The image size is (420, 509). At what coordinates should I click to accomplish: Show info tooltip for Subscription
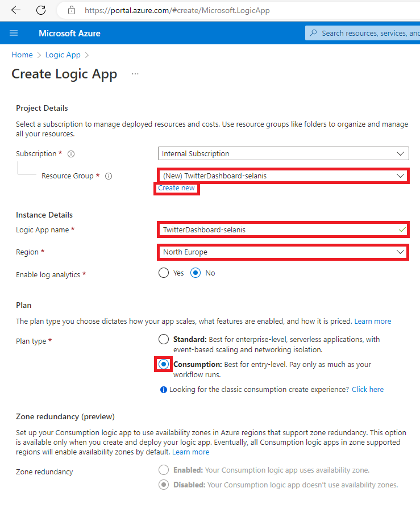pos(71,154)
